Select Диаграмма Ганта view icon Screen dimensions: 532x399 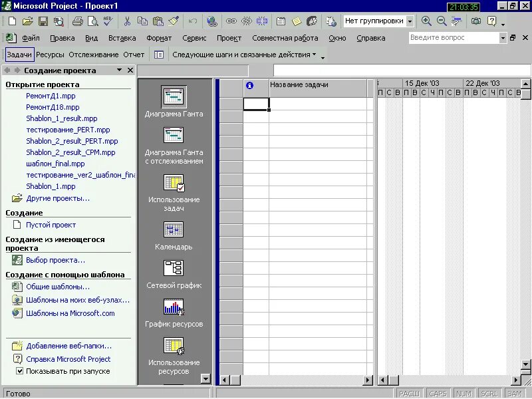tap(174, 97)
